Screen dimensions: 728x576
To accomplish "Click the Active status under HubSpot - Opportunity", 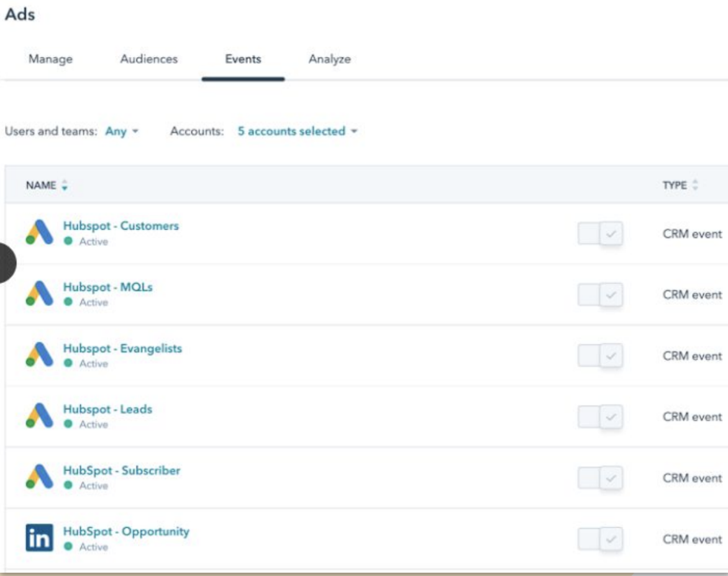I will coord(86,546).
